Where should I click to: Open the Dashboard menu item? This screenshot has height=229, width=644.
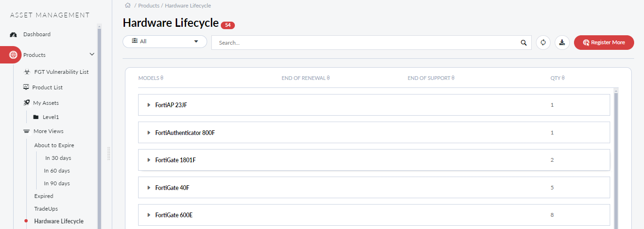[x=37, y=34]
